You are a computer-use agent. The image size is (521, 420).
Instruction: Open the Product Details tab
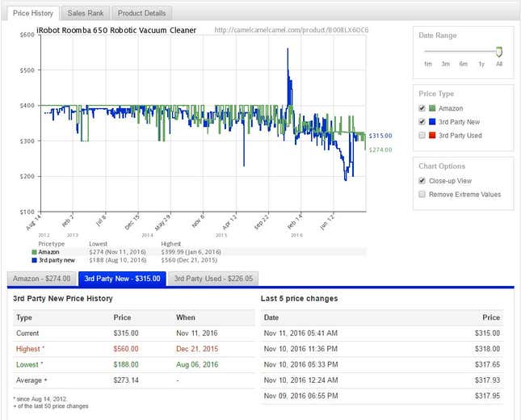pos(141,13)
